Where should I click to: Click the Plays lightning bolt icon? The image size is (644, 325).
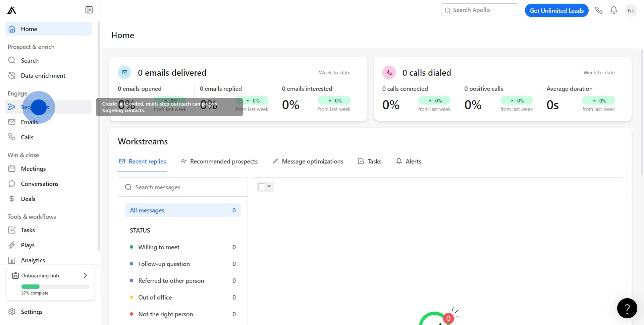[12, 245]
